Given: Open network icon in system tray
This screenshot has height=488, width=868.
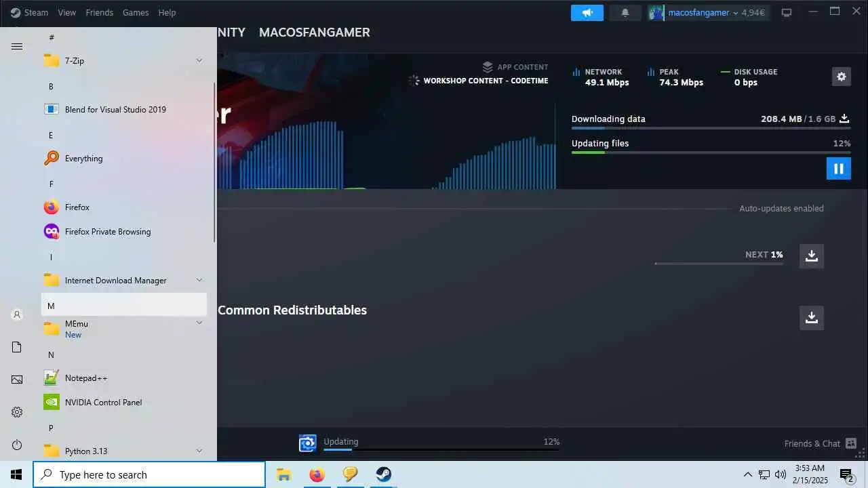Looking at the screenshot, I should (x=764, y=474).
